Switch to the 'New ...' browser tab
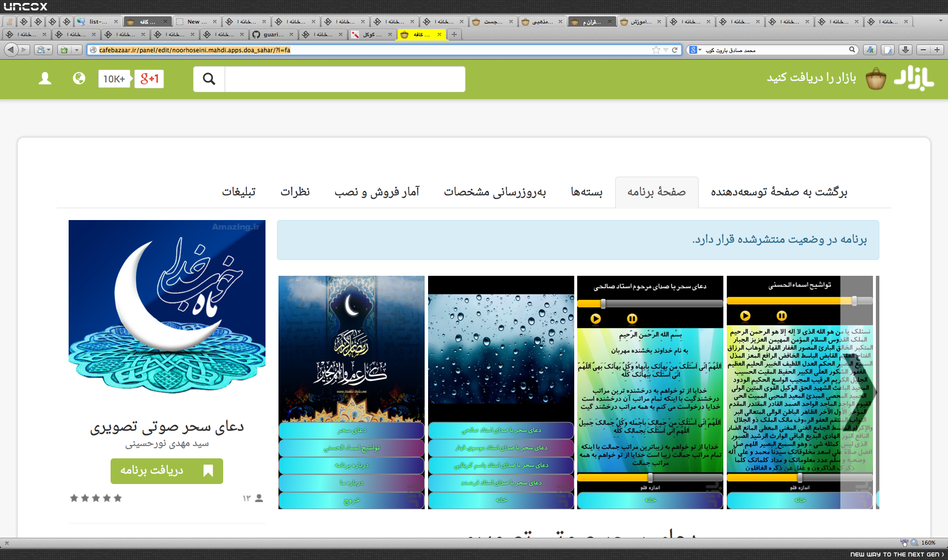This screenshot has height=560, width=948. (197, 22)
